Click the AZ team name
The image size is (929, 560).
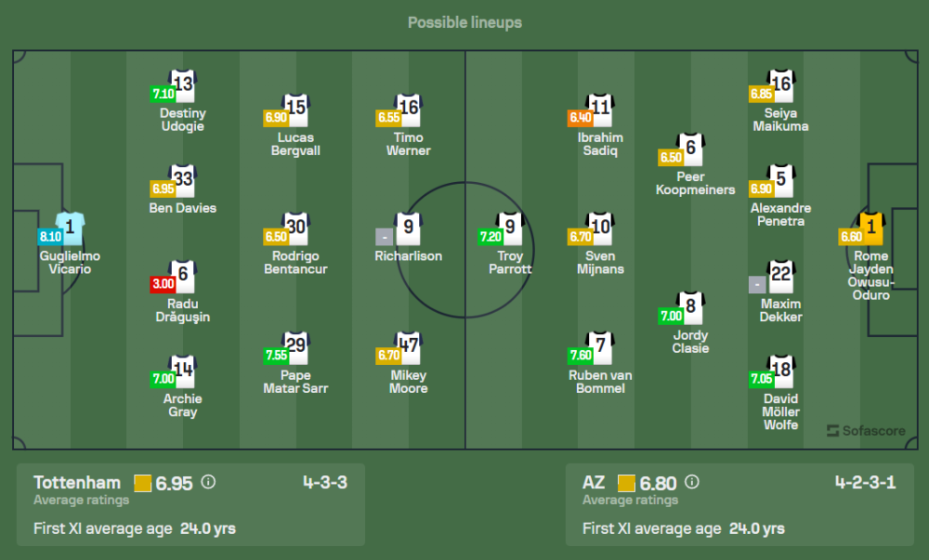pyautogui.click(x=594, y=482)
